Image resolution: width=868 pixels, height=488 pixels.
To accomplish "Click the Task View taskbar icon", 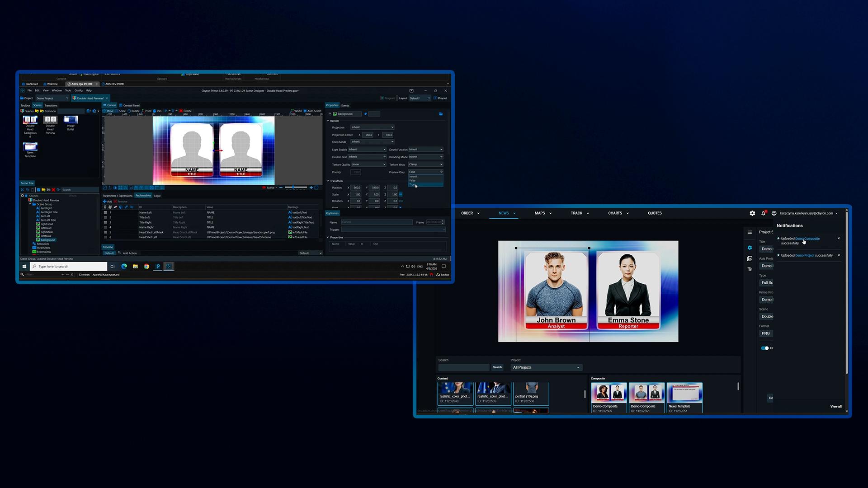I will pyautogui.click(x=113, y=267).
